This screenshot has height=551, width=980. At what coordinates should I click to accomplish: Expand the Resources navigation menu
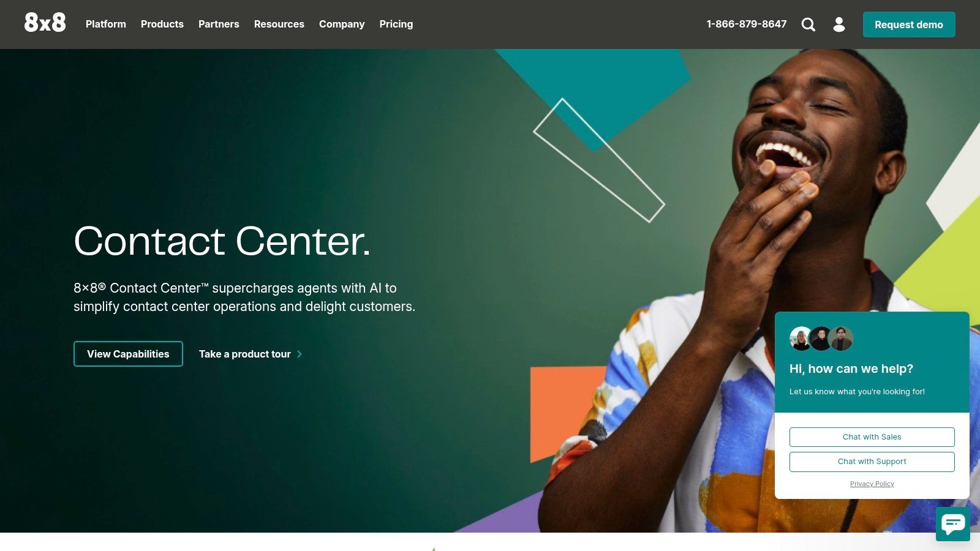279,24
